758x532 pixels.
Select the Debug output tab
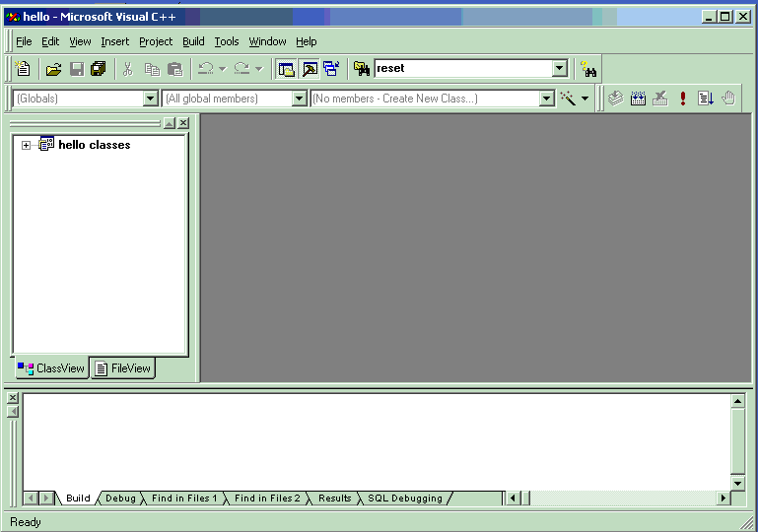pyautogui.click(x=120, y=499)
